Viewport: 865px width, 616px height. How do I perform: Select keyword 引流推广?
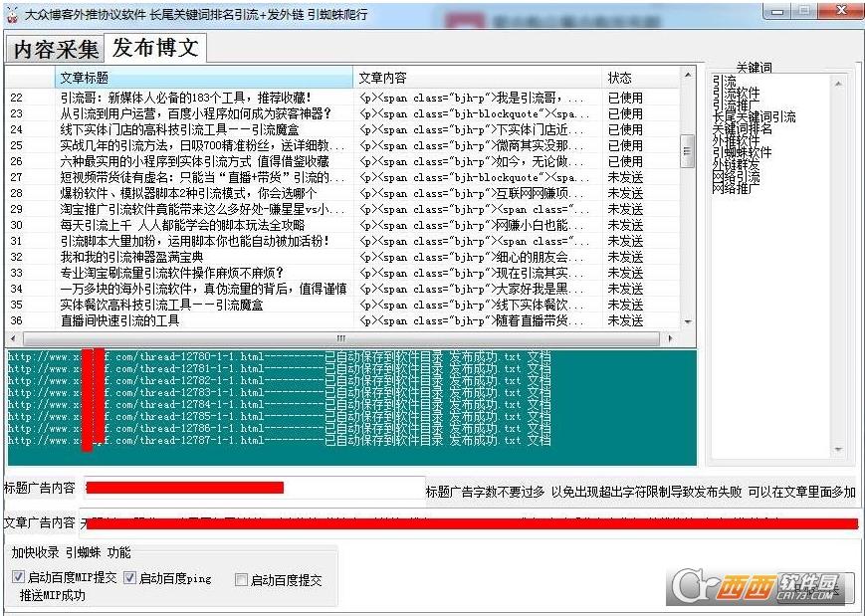(x=736, y=104)
